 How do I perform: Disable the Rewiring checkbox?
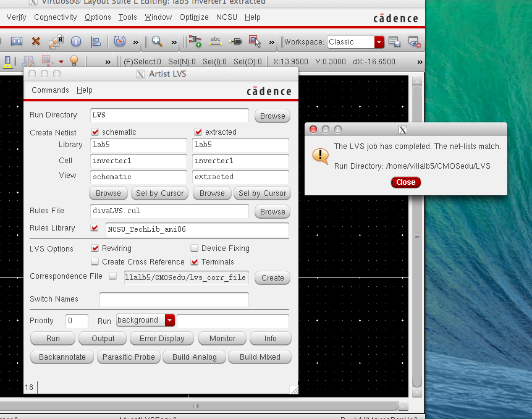tap(95, 248)
